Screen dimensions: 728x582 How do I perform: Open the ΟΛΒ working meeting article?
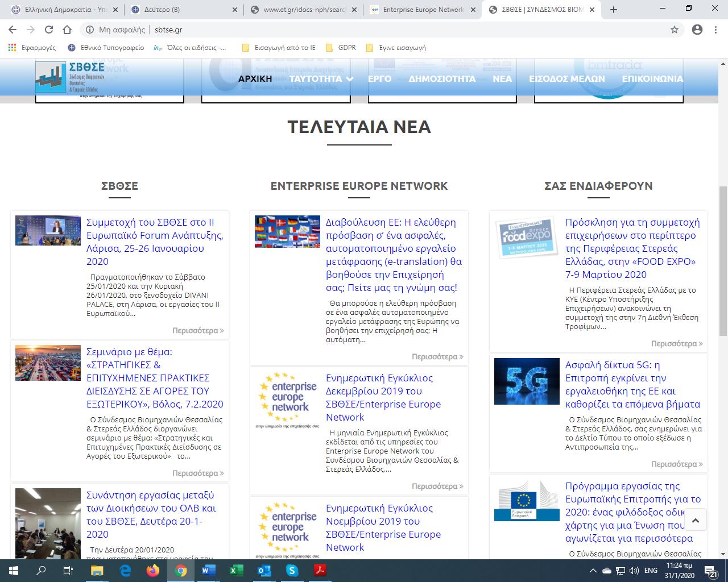(x=151, y=514)
